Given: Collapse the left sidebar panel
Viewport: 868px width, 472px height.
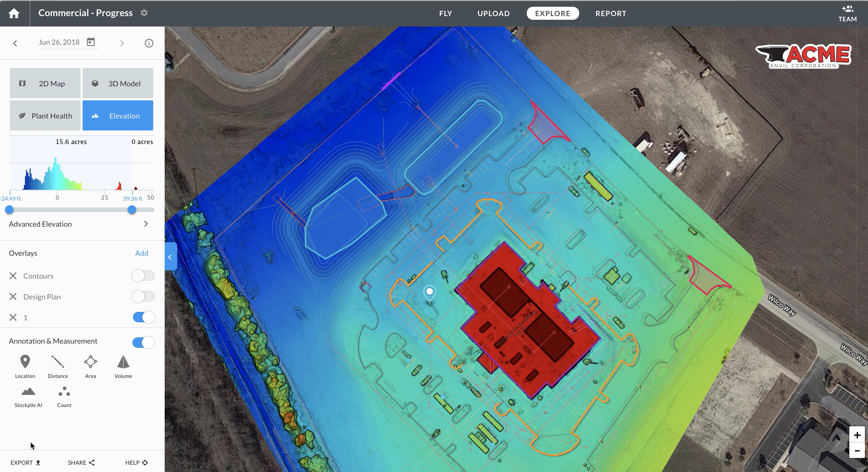Looking at the screenshot, I should pyautogui.click(x=170, y=257).
